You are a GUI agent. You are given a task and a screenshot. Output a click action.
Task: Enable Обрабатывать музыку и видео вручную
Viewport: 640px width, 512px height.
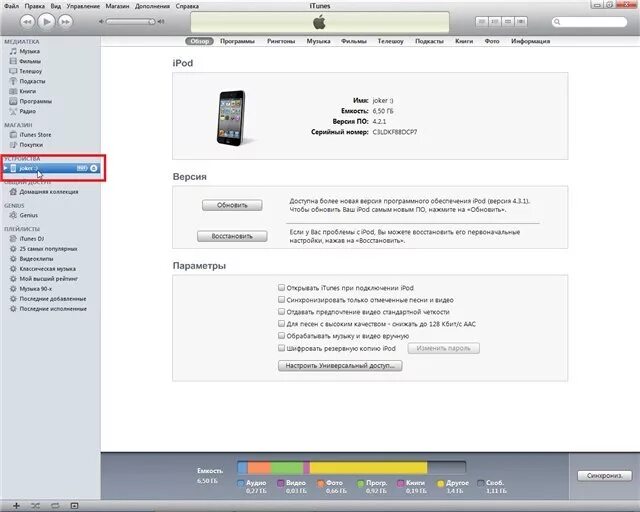click(281, 336)
